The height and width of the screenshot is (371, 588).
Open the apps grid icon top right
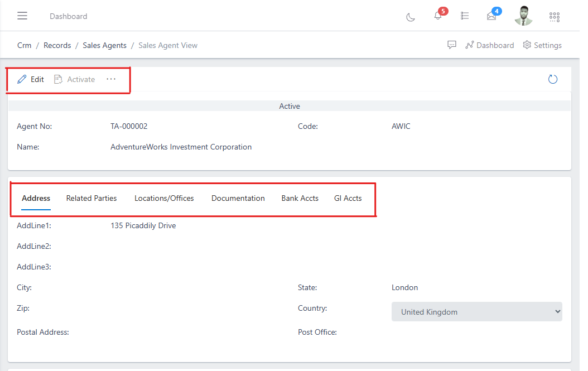click(x=555, y=17)
